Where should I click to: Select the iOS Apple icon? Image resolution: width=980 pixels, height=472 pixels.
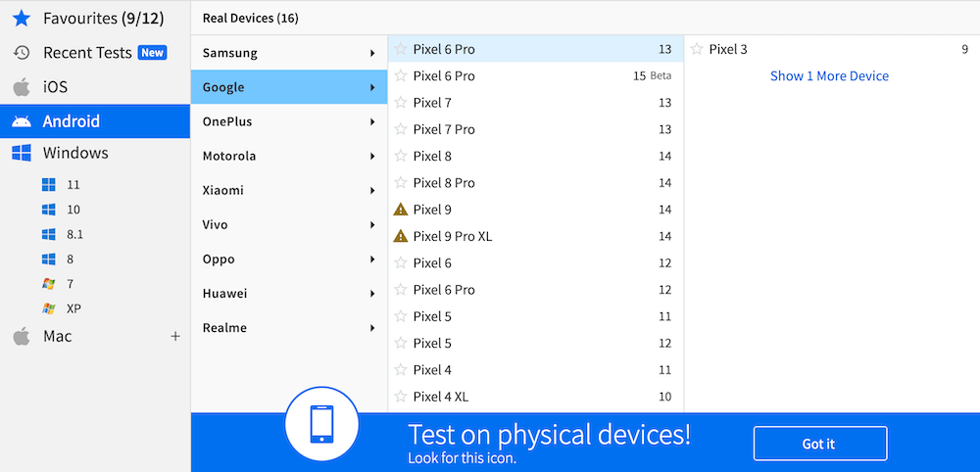[22, 87]
